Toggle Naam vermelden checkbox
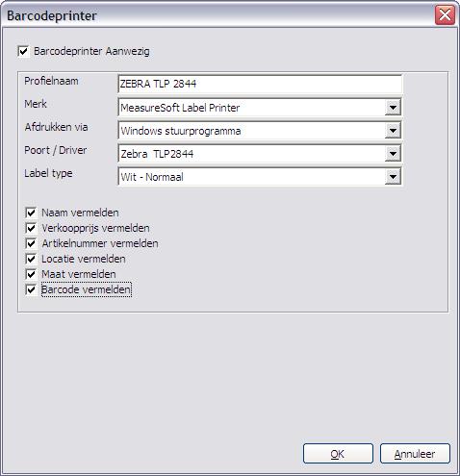Image resolution: width=460 pixels, height=476 pixels. point(31,213)
